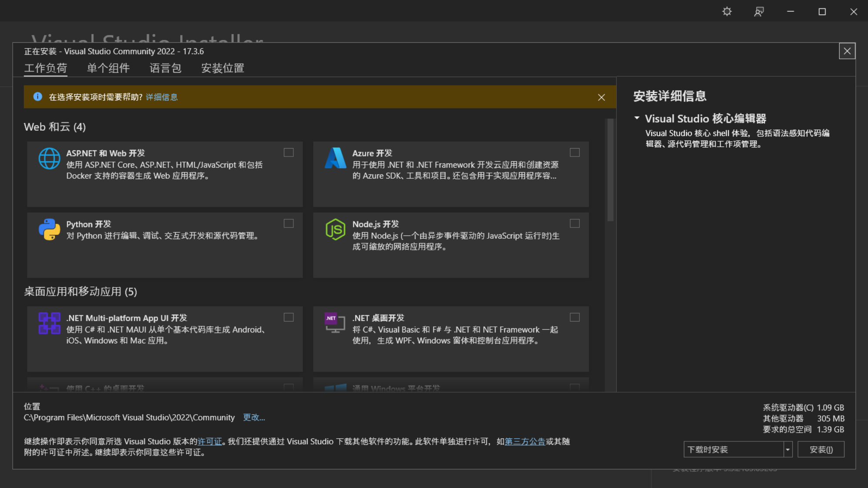Click the 系统驱动器(C) 1.09 GB entry
Screen dimensions: 868x488
(x=804, y=407)
